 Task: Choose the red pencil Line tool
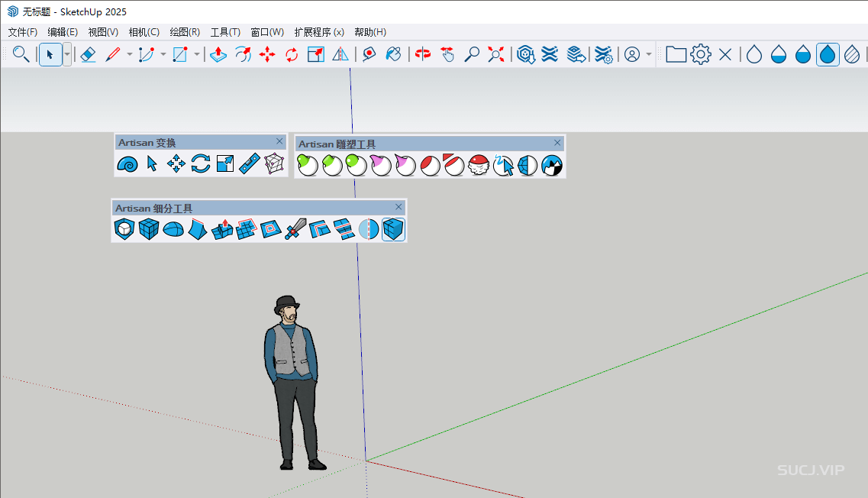[113, 54]
